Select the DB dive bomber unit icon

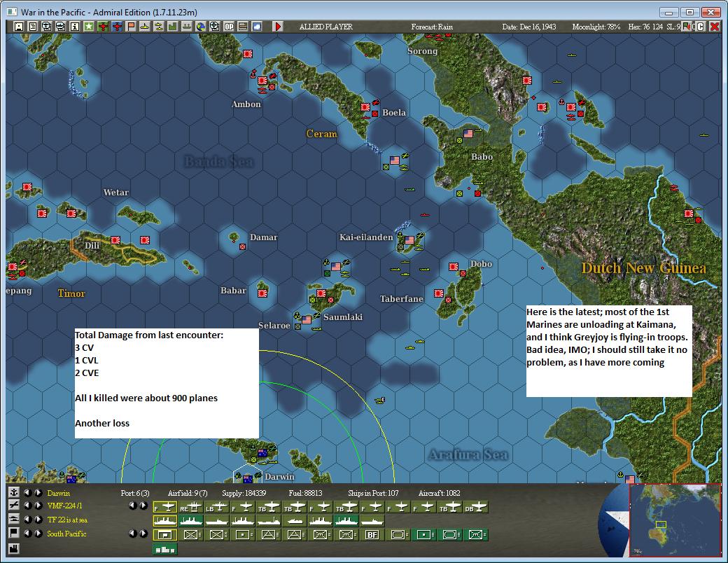click(475, 507)
